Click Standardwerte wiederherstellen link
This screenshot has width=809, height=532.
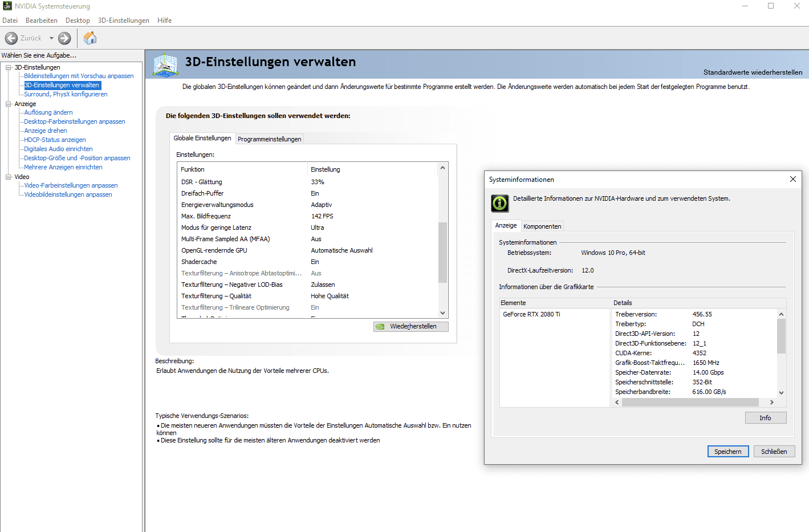pos(753,72)
